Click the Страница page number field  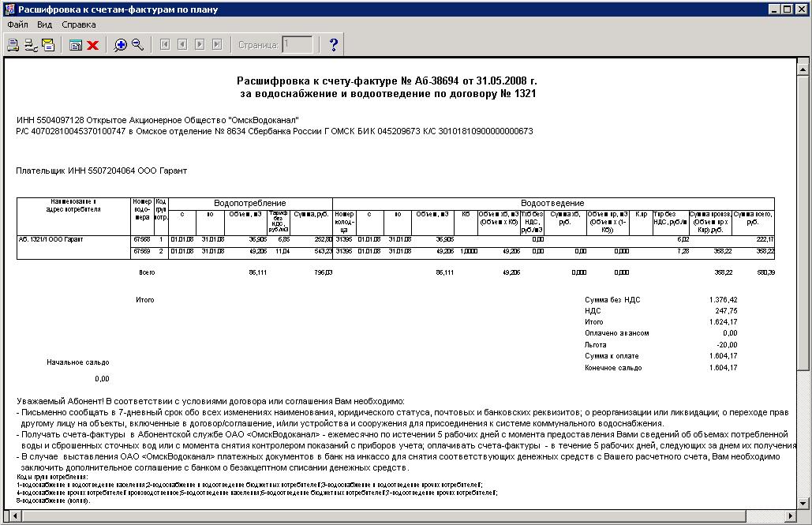click(x=297, y=45)
